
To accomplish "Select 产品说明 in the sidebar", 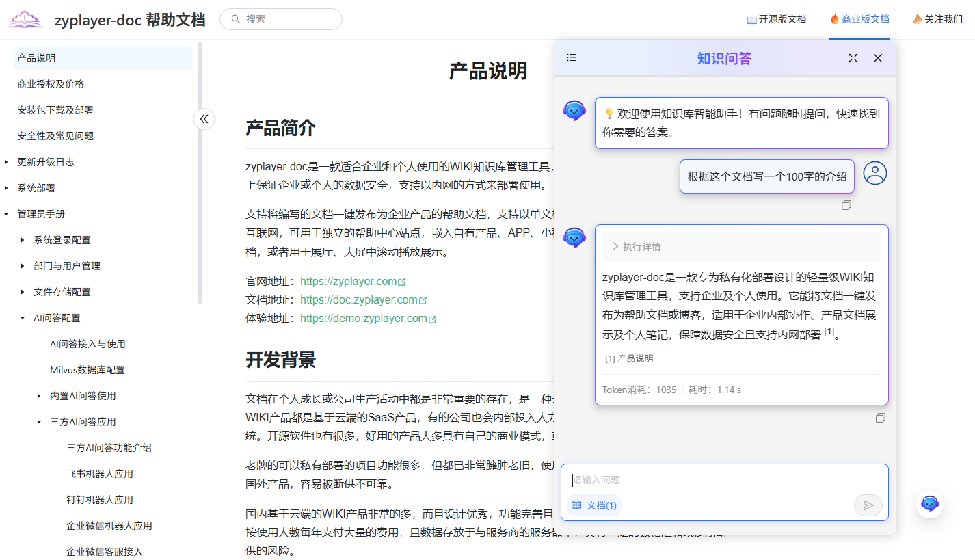I will [104, 58].
